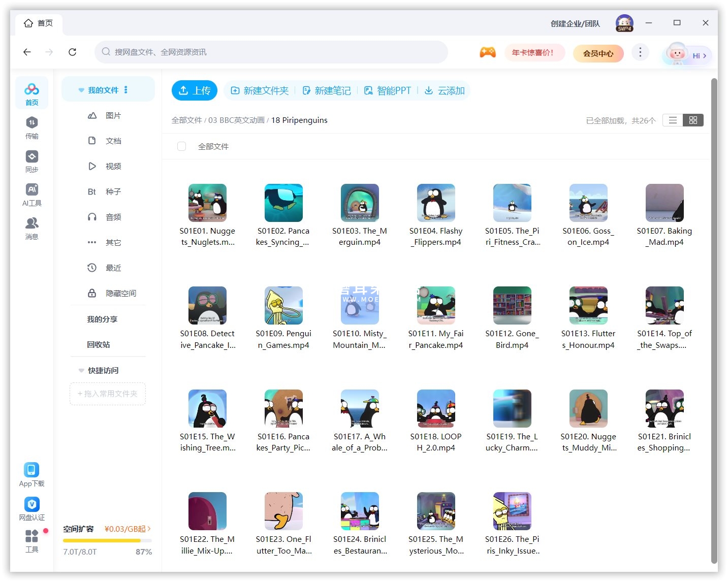
Task: Open 消息 messages panel
Action: point(31,228)
